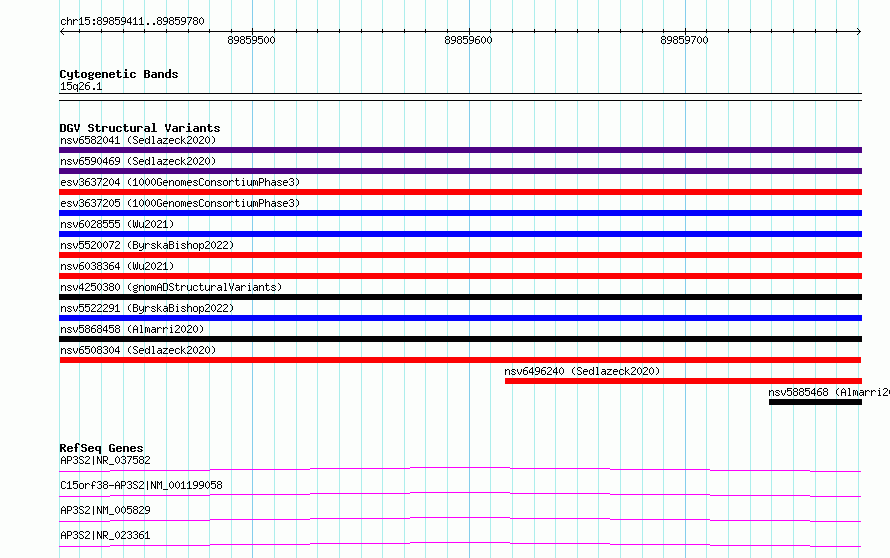Click the red nsv6038364 variant bar

[x=460, y=276]
